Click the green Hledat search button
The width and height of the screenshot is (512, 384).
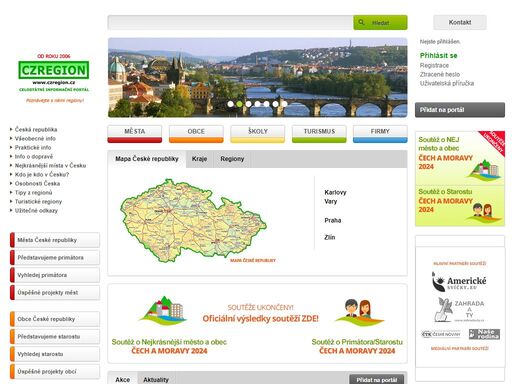[380, 22]
